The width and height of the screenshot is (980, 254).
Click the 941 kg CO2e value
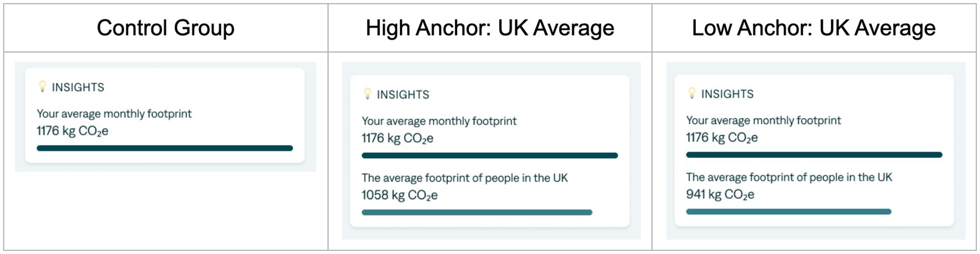point(720,195)
